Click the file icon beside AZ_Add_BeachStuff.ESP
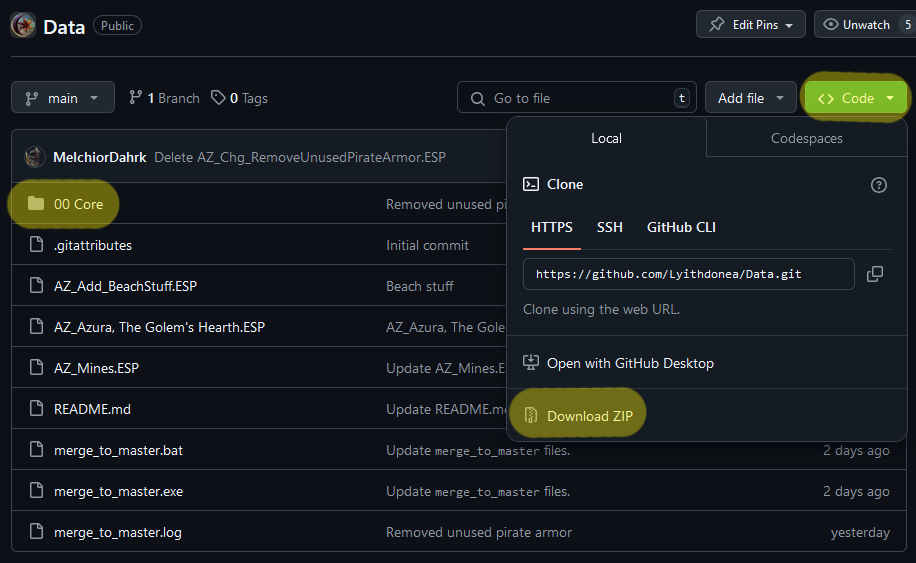Image resolution: width=916 pixels, height=563 pixels. [36, 286]
